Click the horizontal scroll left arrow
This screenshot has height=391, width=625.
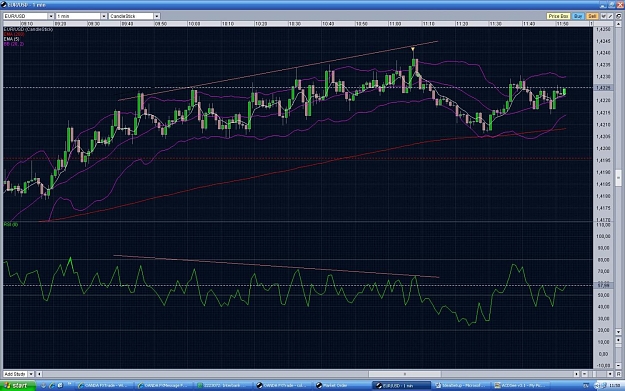pyautogui.click(x=40, y=374)
